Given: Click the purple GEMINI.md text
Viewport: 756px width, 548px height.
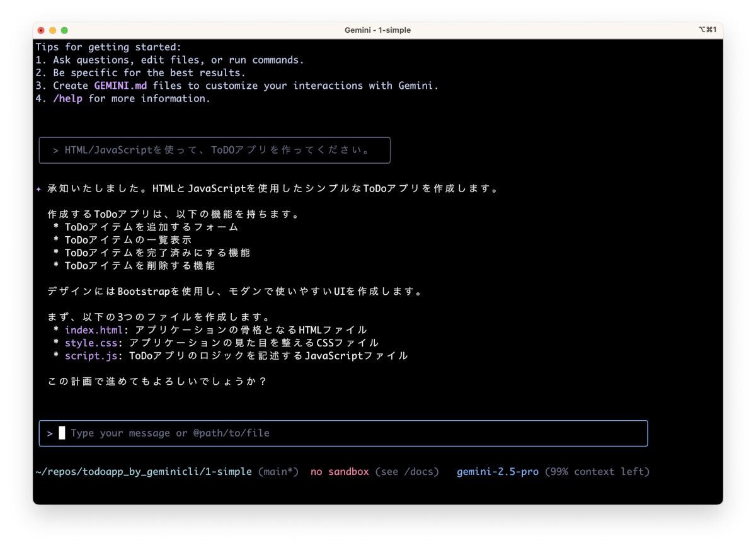Looking at the screenshot, I should pos(120,86).
